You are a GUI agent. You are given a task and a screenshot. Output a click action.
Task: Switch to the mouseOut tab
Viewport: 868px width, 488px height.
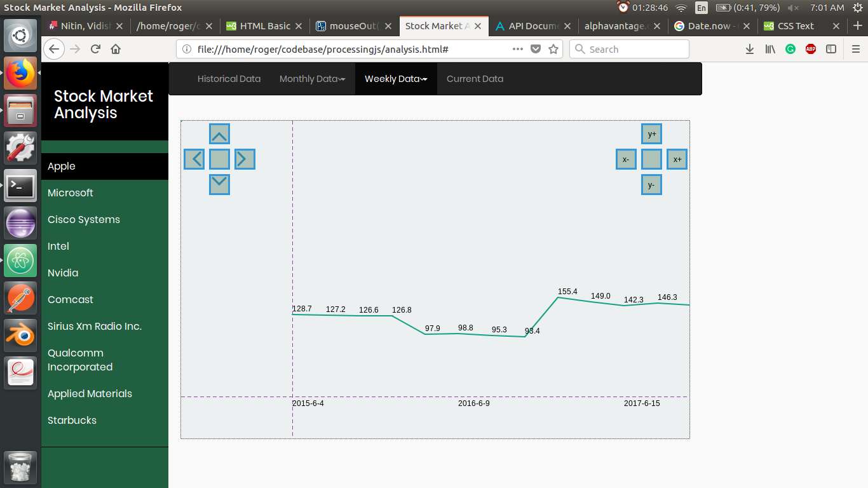click(355, 26)
